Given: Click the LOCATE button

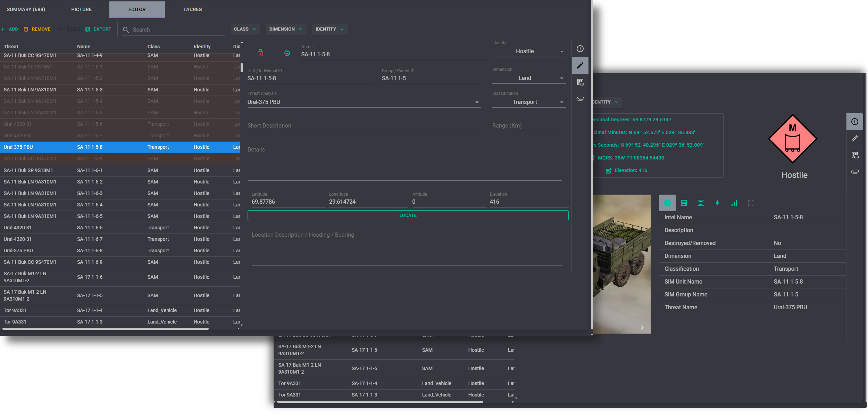Looking at the screenshot, I should [408, 215].
